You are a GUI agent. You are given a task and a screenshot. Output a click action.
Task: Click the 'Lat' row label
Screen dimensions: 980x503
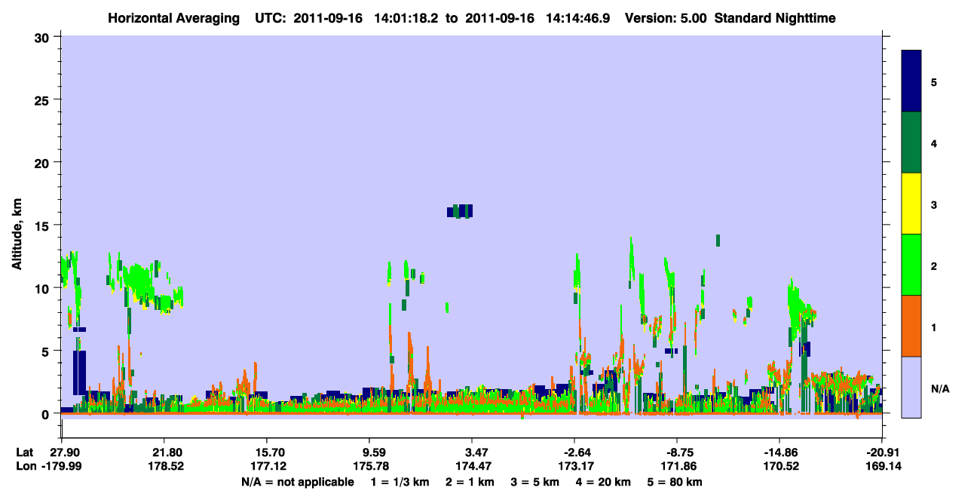click(25, 452)
